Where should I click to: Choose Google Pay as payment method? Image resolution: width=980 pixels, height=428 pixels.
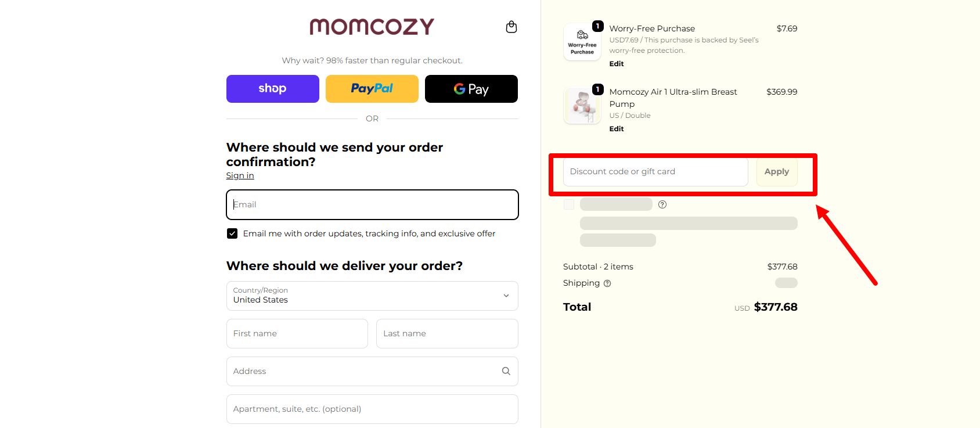point(471,88)
